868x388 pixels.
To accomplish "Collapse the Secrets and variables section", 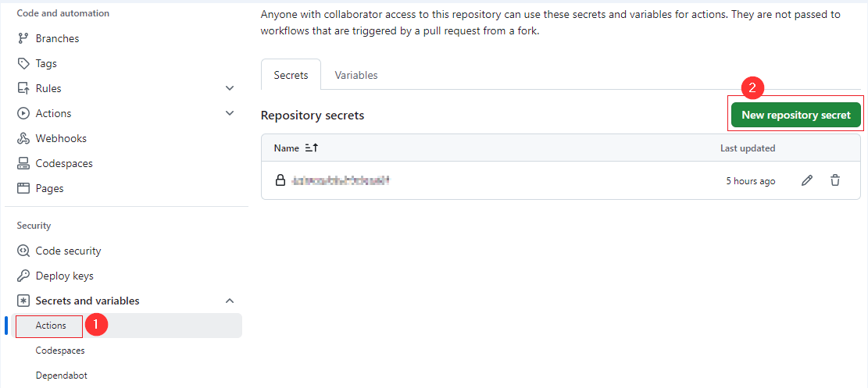I will (230, 301).
